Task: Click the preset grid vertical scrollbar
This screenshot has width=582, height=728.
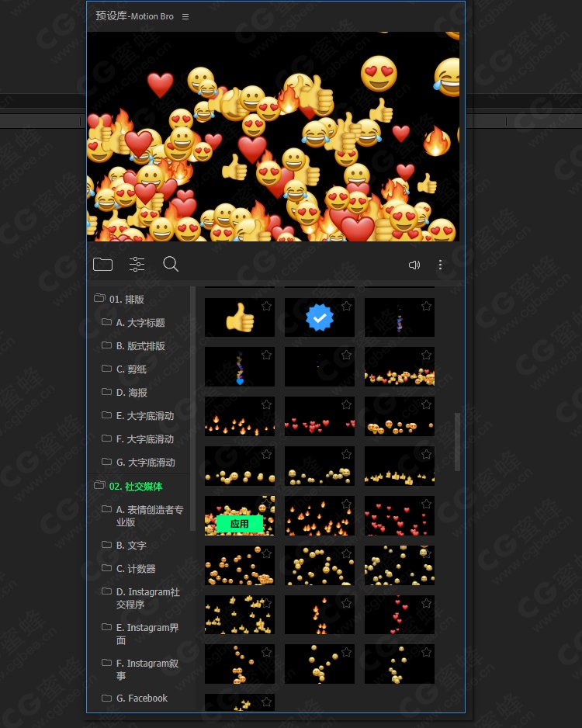Action: (457, 442)
